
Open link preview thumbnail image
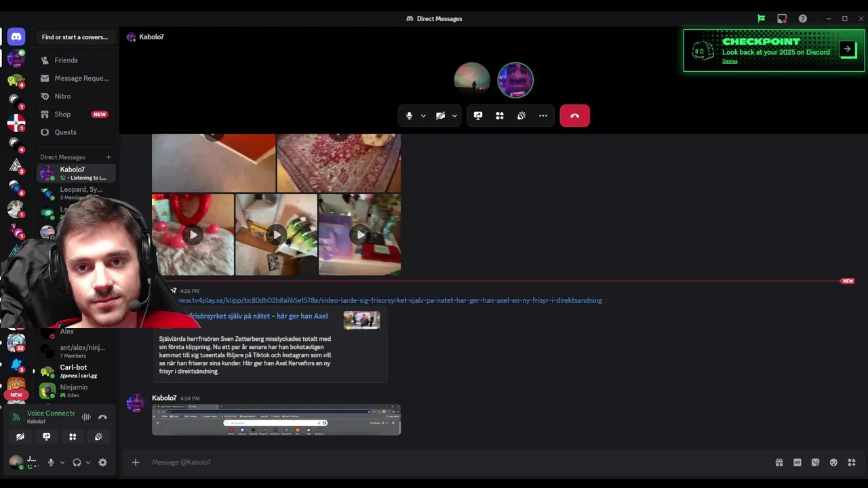[361, 320]
